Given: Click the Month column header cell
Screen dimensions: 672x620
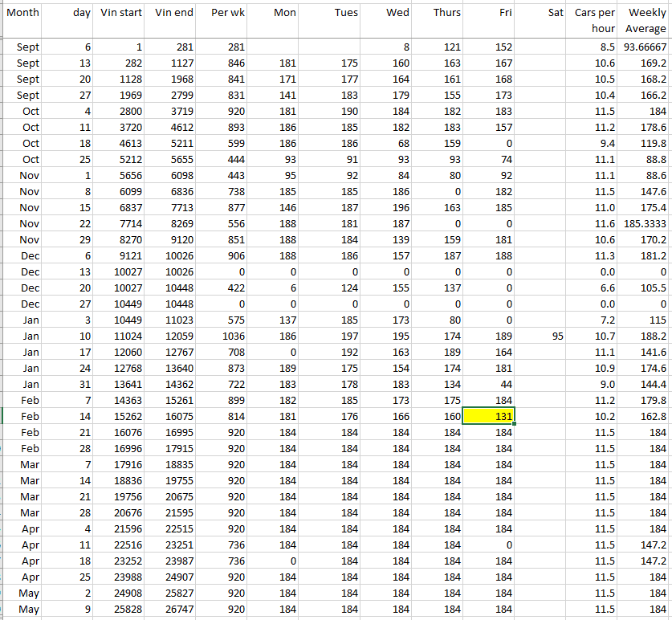Looking at the screenshot, I should pos(27,14).
